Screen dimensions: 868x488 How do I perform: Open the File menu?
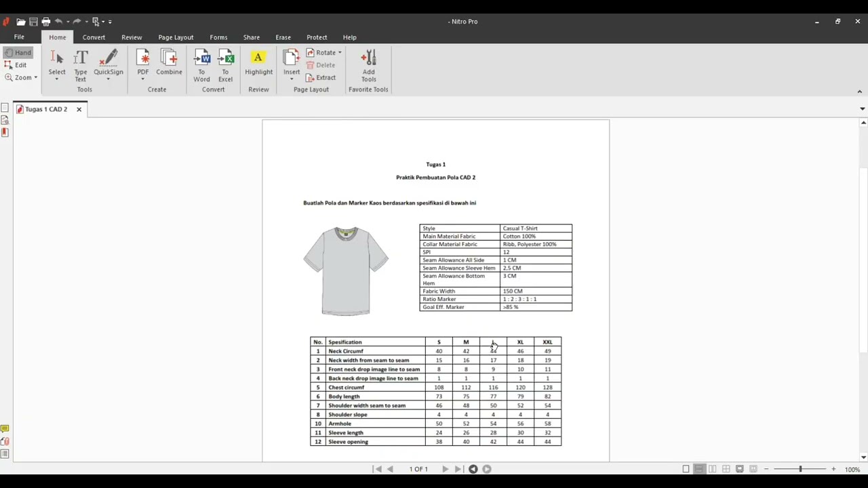coord(19,37)
